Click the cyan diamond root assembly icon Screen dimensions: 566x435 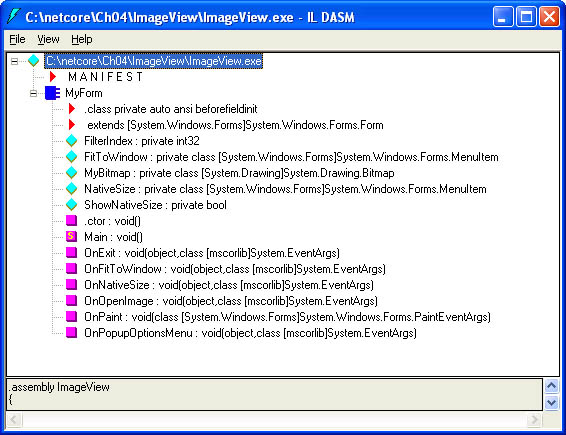point(34,61)
